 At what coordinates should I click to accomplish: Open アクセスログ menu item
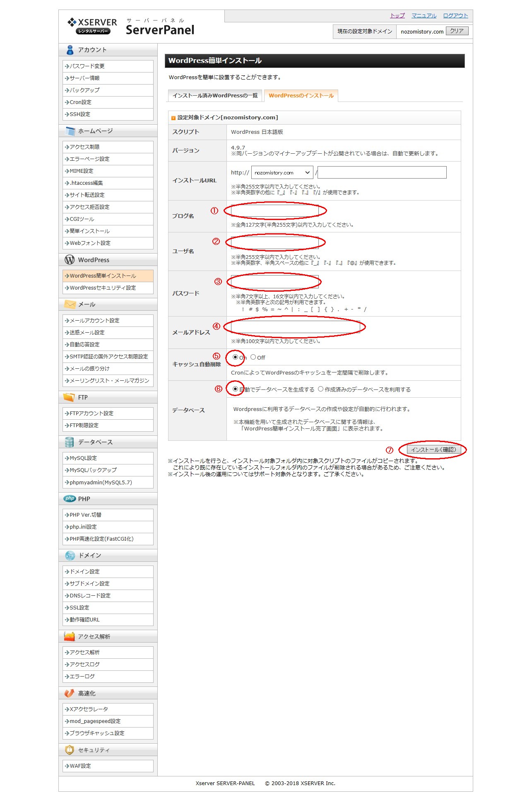pyautogui.click(x=108, y=664)
